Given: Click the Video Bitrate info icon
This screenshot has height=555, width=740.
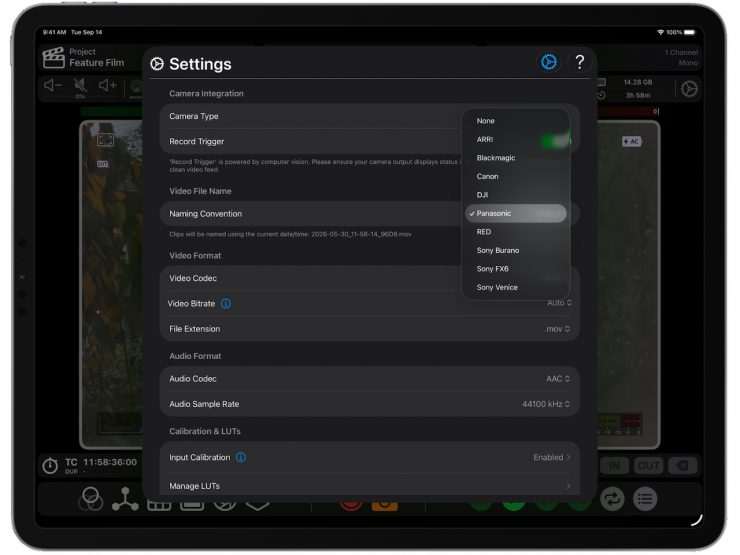Looking at the screenshot, I should tap(226, 303).
